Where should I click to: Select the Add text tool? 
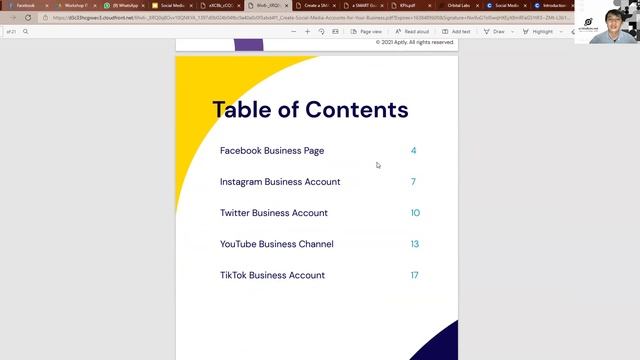[456, 31]
